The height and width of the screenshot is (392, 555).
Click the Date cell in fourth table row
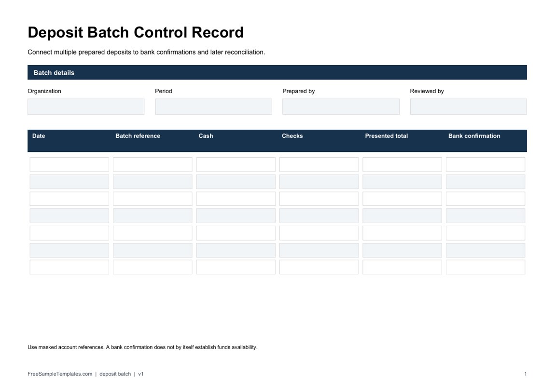click(x=69, y=216)
